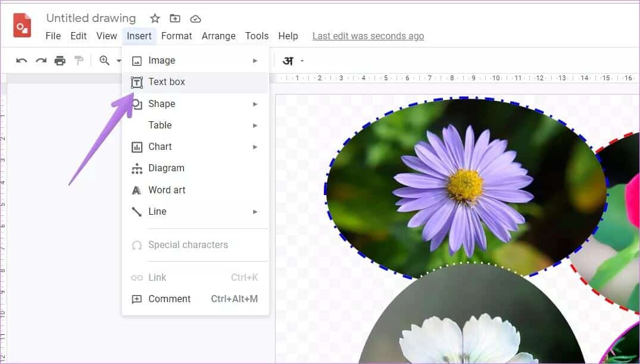640x364 pixels.
Task: Click the zoom magnifier icon
Action: [105, 60]
